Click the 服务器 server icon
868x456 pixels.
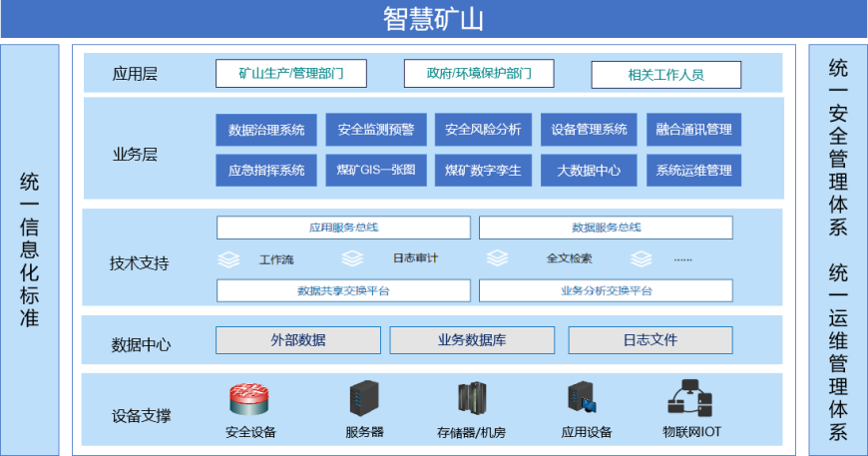[x=364, y=399]
